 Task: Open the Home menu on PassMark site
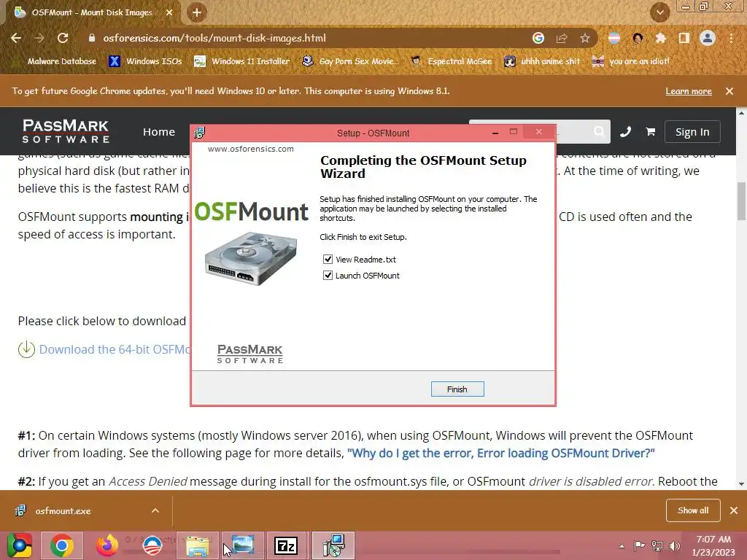(158, 132)
